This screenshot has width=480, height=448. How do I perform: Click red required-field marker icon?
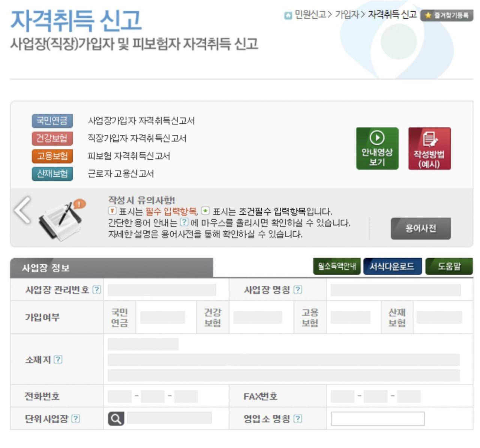coord(112,211)
